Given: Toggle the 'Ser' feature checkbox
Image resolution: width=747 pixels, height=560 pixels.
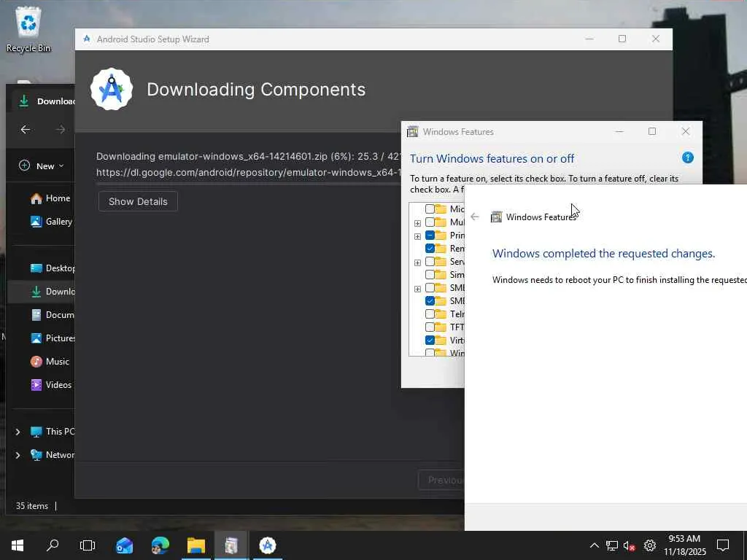Looking at the screenshot, I should point(430,262).
